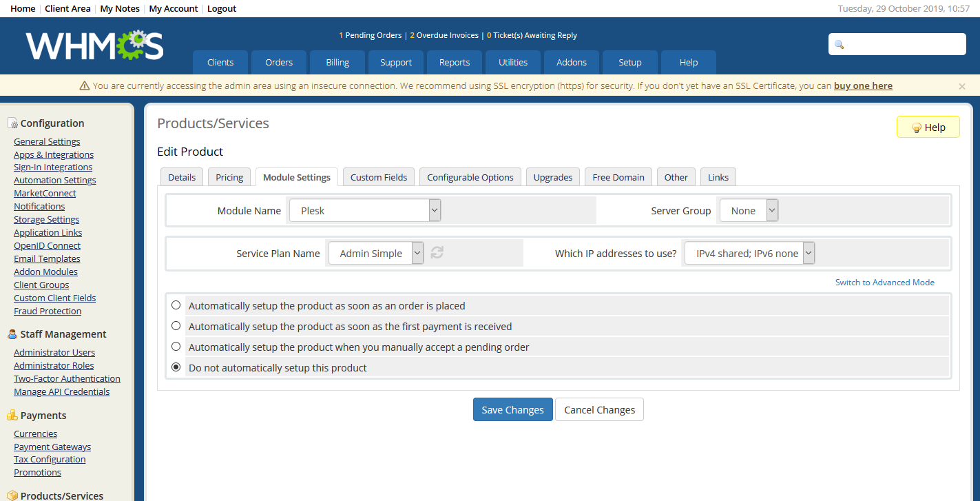Select Do not automatically setup this product
This screenshot has width=980, height=501.
(x=176, y=367)
